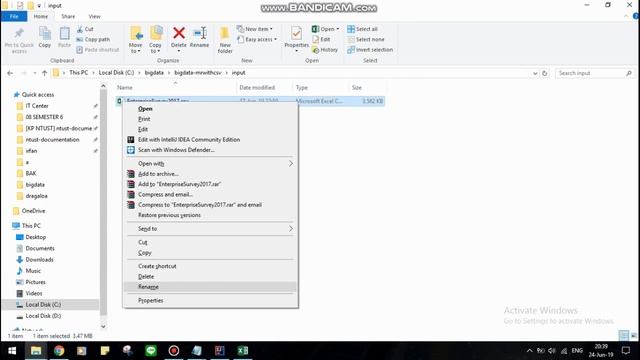Click 'Local Disk (C:)' in breadcrumb
This screenshot has width=640, height=360.
(x=116, y=73)
